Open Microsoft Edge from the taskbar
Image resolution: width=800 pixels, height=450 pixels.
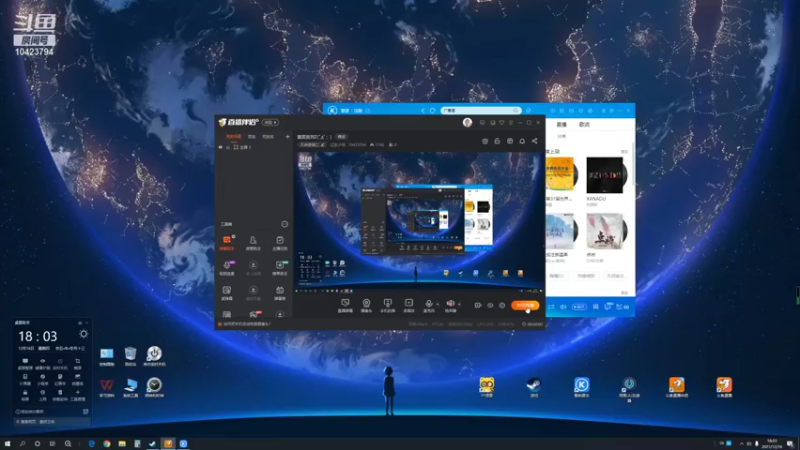tap(92, 444)
